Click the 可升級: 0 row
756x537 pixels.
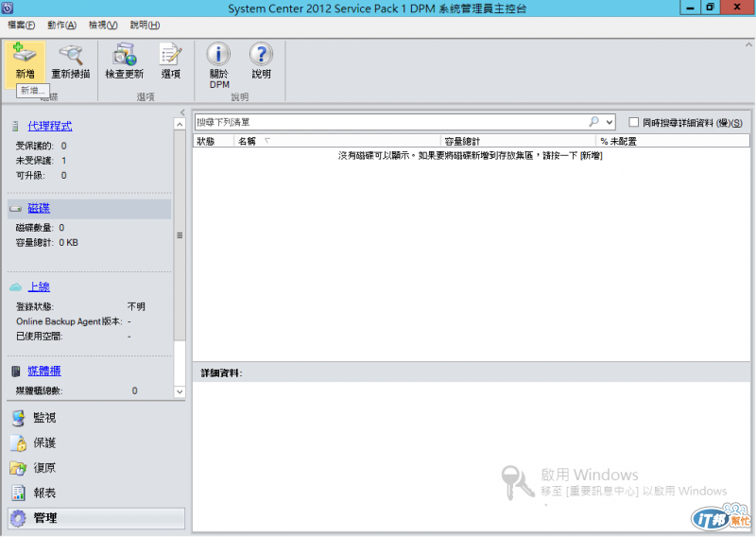click(x=42, y=176)
